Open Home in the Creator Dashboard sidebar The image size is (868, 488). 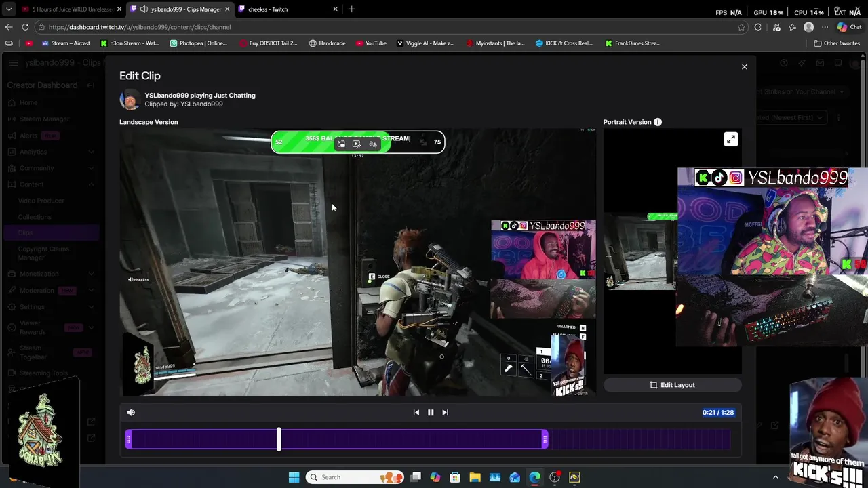[x=28, y=103]
